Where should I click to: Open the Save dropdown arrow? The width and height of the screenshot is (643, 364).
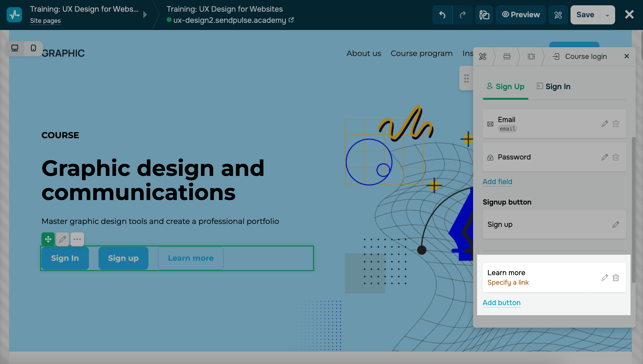607,15
